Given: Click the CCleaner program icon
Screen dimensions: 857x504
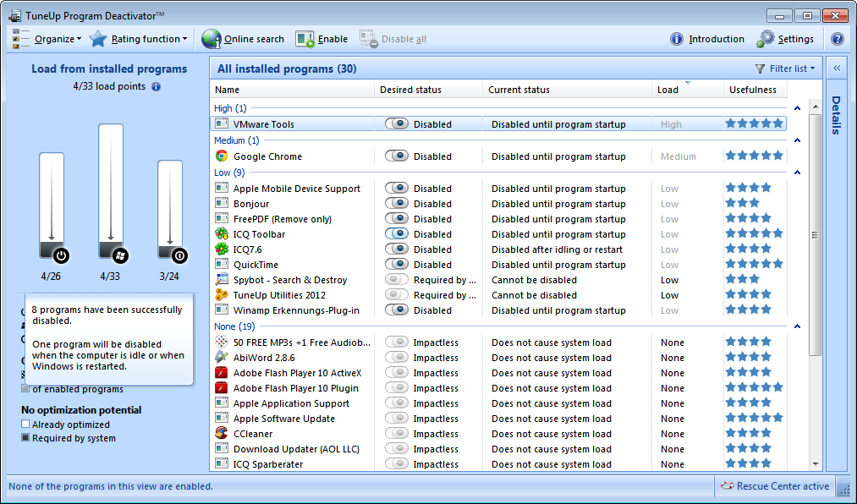Looking at the screenshot, I should pos(221,433).
